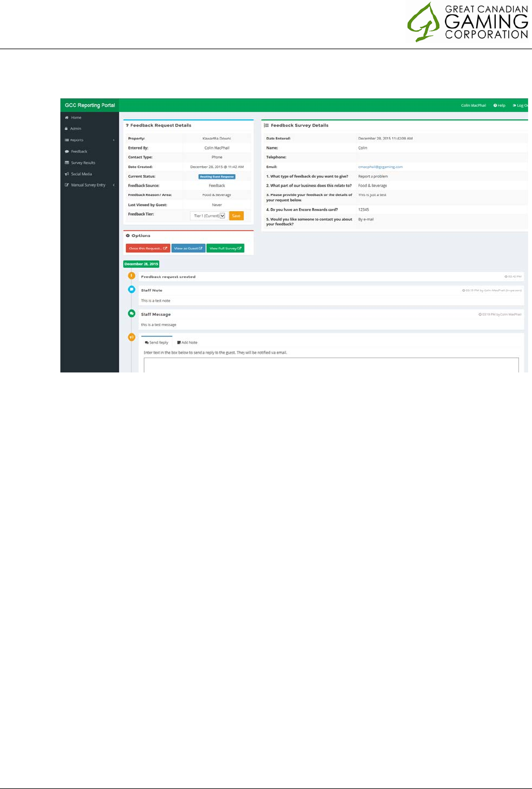Save the feedback tier

[x=236, y=216]
